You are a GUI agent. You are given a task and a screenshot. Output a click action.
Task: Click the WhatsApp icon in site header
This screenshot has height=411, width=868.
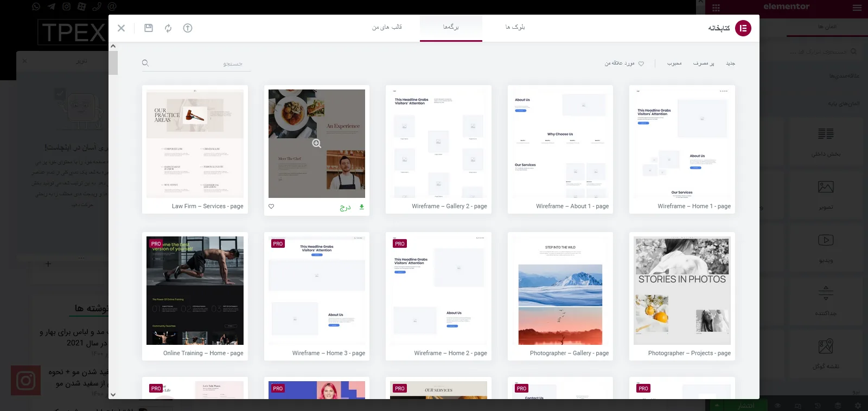pyautogui.click(x=36, y=7)
